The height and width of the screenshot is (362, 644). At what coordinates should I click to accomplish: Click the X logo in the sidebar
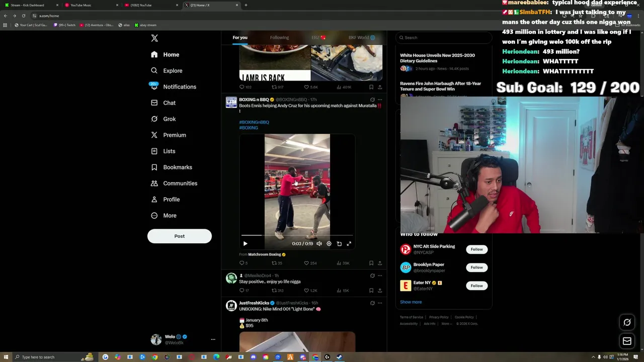pyautogui.click(x=154, y=38)
